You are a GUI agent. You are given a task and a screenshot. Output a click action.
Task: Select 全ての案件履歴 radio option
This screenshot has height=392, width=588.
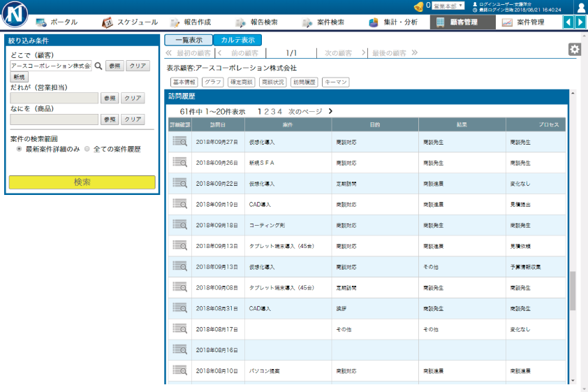(x=87, y=149)
